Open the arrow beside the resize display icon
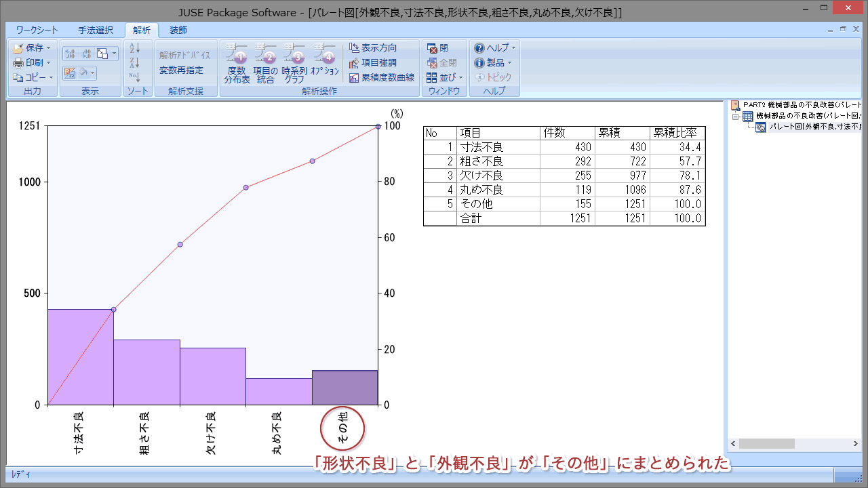The width and height of the screenshot is (868, 488). click(x=114, y=53)
